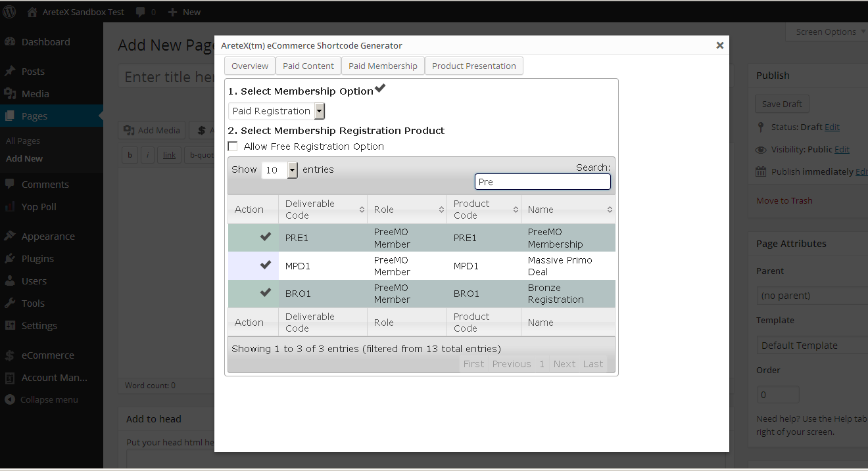868x471 pixels.
Task: Open Screen Options panel
Action: [x=827, y=32]
